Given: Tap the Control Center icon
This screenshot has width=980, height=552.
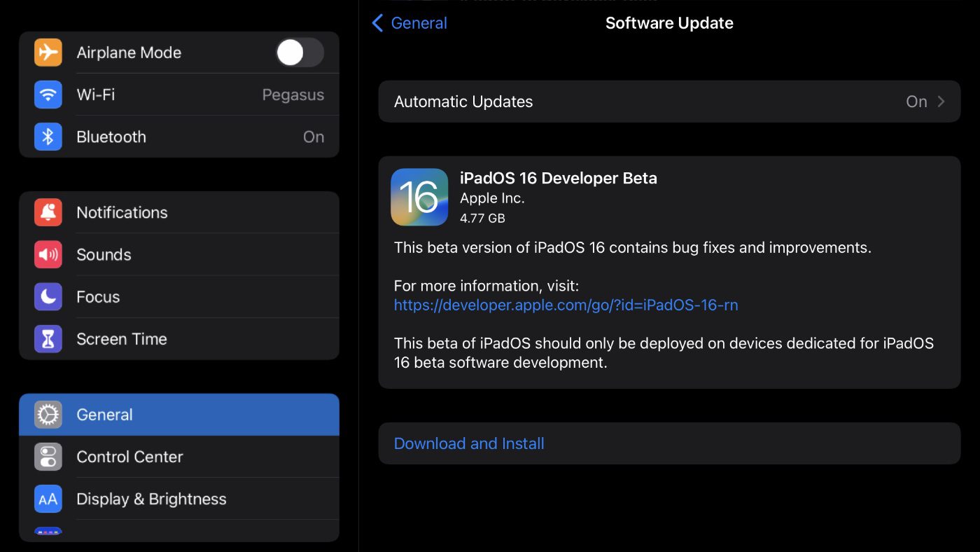Looking at the screenshot, I should [48, 457].
